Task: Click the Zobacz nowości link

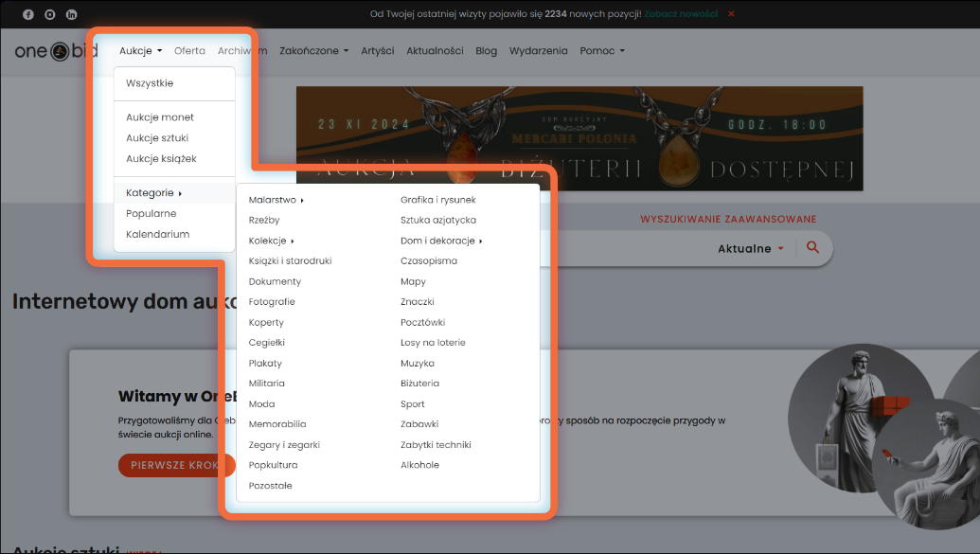Action: click(681, 14)
